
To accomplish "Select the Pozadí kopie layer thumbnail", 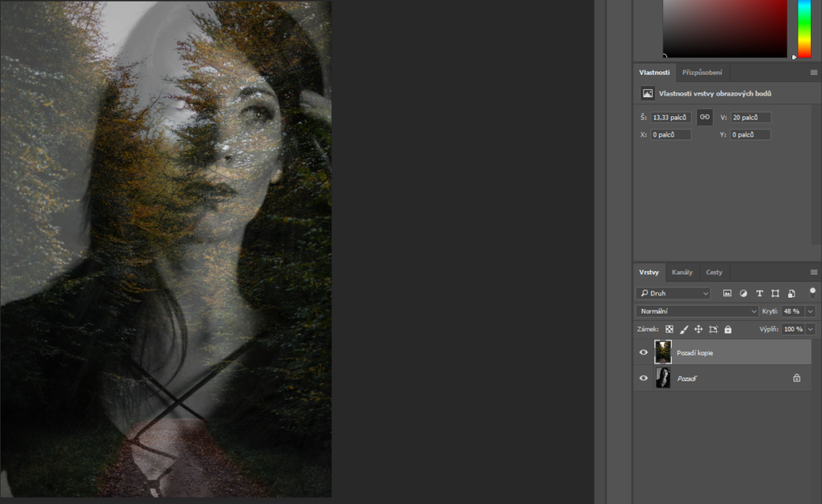I will point(663,352).
